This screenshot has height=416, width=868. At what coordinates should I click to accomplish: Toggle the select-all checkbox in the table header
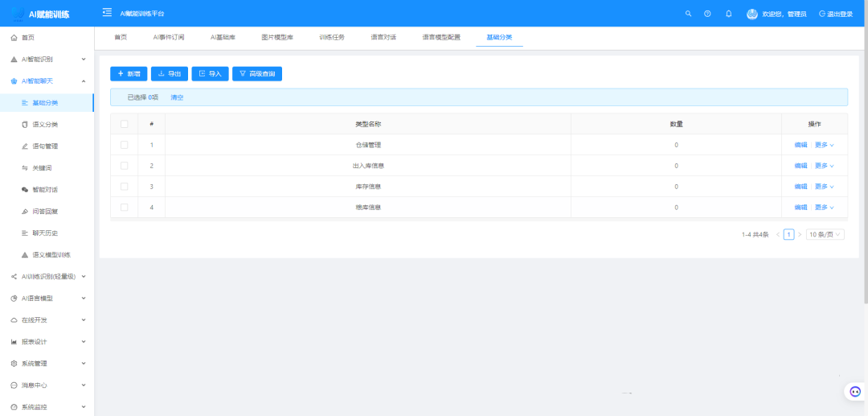point(124,124)
